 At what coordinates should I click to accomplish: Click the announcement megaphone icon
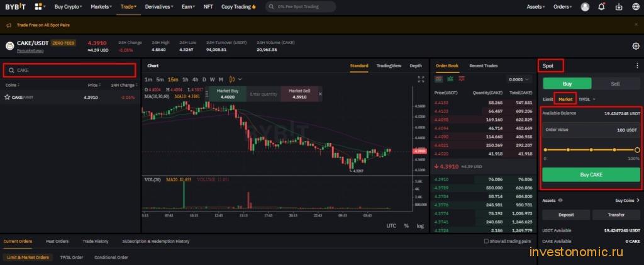coord(9,25)
